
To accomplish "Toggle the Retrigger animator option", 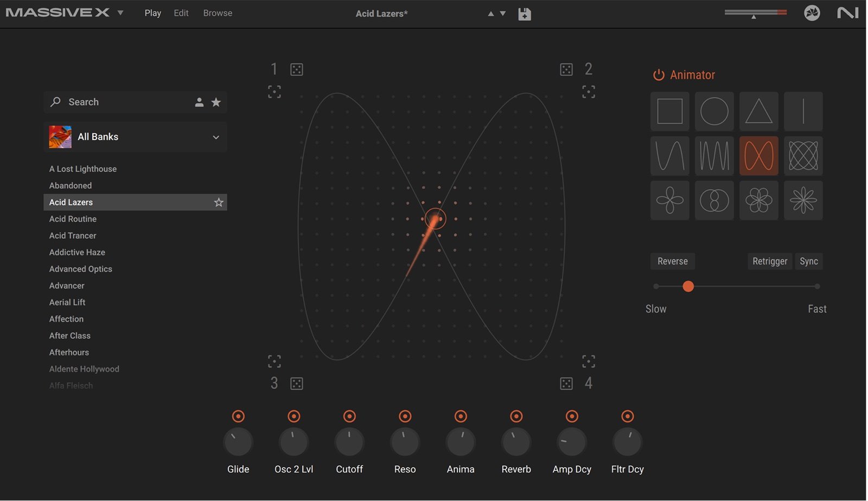I will coord(770,261).
